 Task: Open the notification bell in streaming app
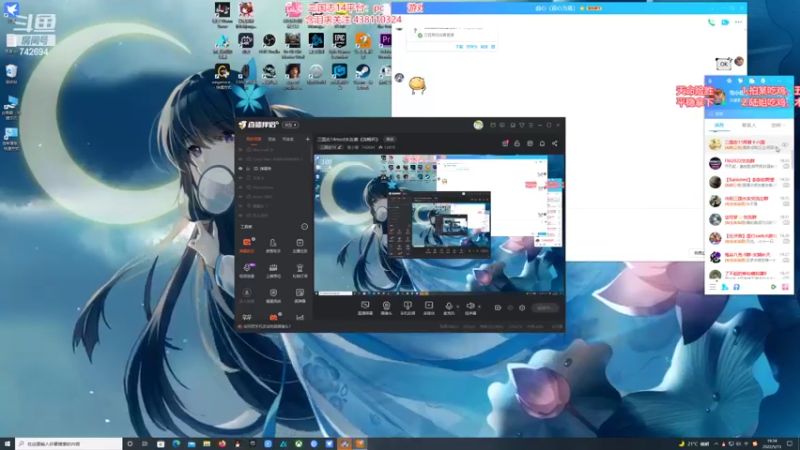542,143
